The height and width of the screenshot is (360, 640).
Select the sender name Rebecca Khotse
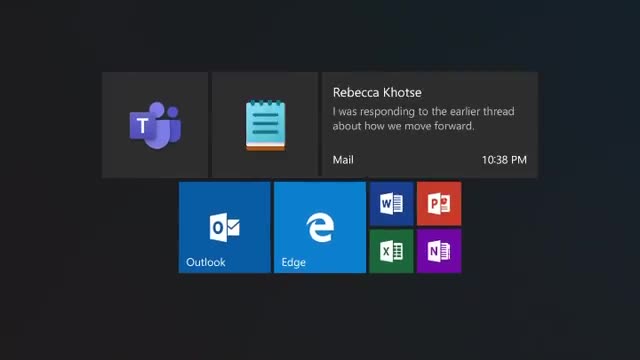(377, 93)
